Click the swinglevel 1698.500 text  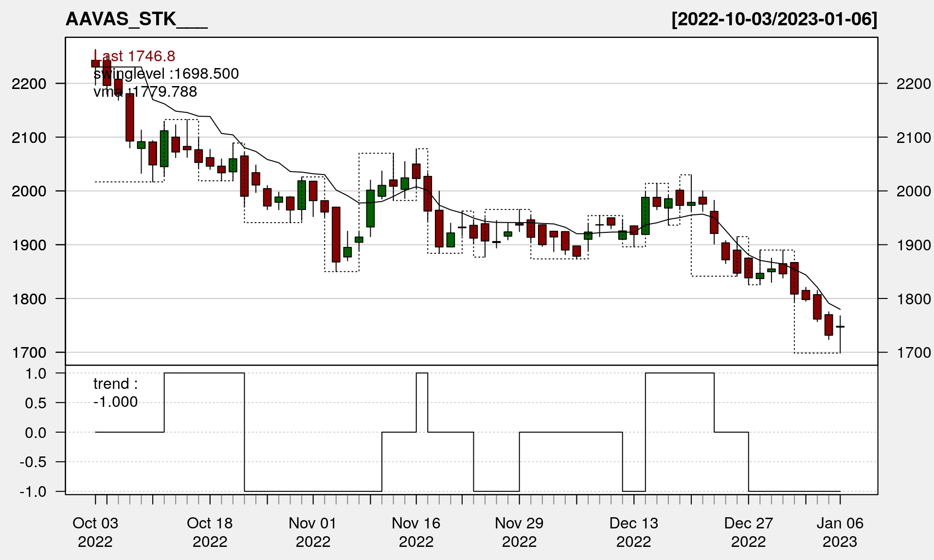click(x=166, y=74)
